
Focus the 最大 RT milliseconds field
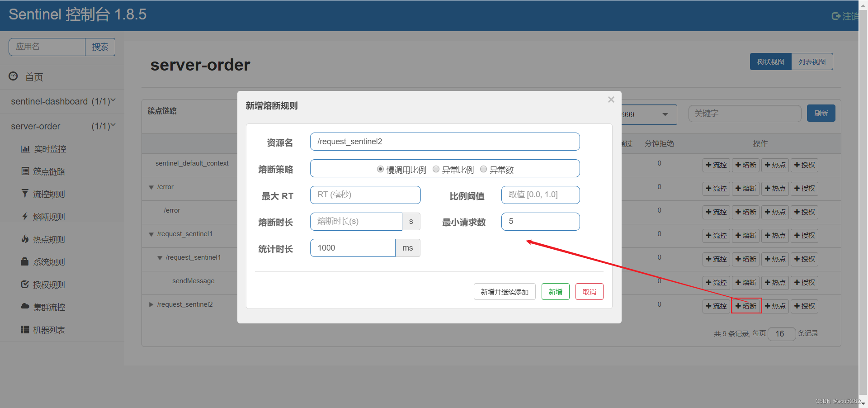[365, 195]
